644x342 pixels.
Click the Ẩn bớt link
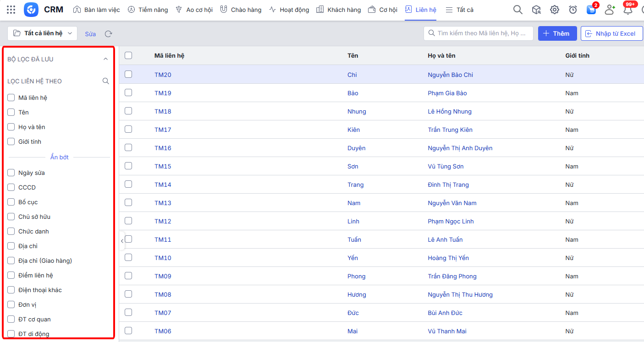pyautogui.click(x=59, y=157)
